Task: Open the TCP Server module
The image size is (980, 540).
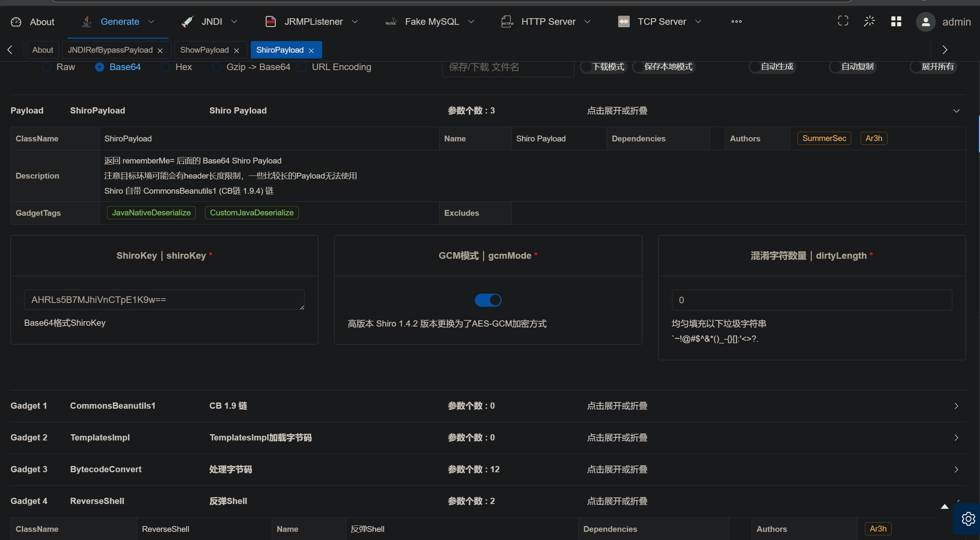Action: (662, 21)
